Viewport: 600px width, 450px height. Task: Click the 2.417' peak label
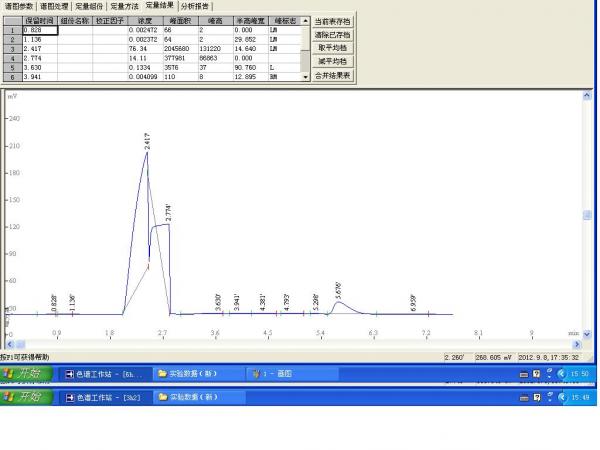point(147,141)
